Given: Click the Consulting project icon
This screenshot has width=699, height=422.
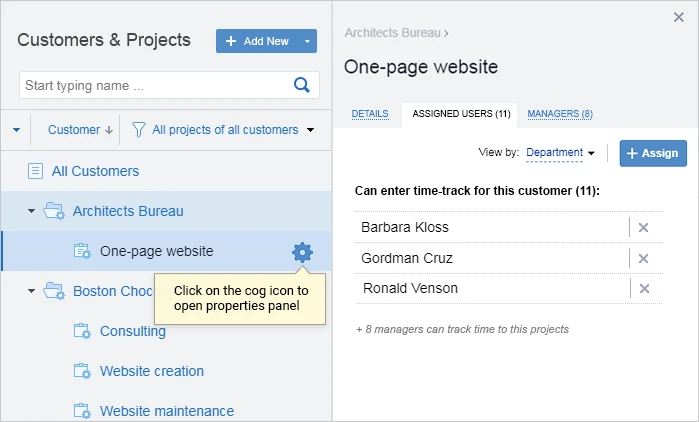Looking at the screenshot, I should click(x=82, y=332).
